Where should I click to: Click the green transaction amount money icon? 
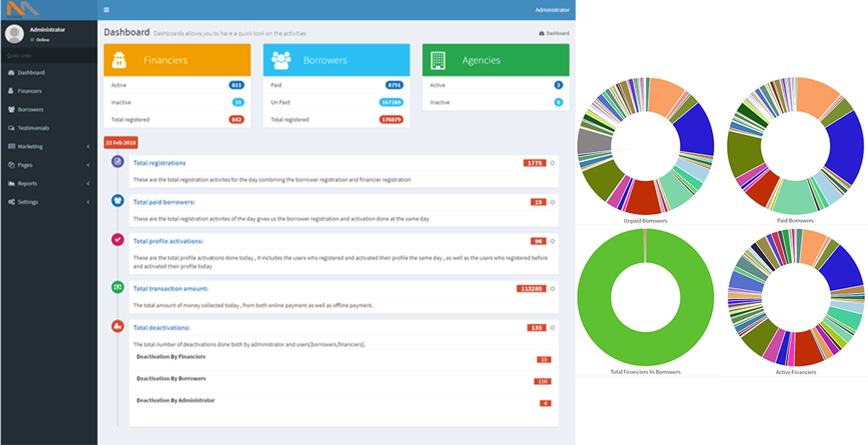(117, 286)
